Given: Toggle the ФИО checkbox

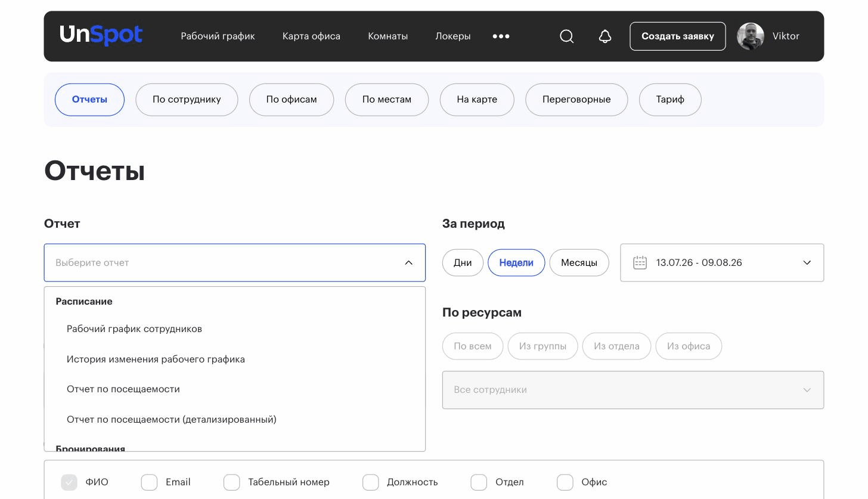Looking at the screenshot, I should (69, 482).
